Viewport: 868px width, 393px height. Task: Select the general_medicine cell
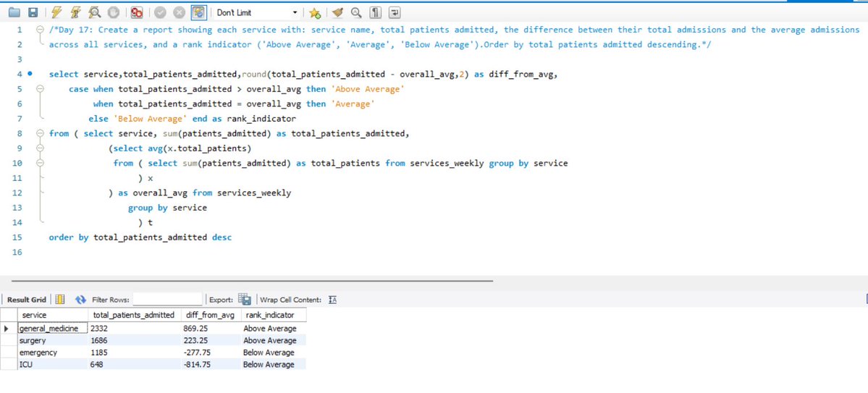(x=53, y=329)
